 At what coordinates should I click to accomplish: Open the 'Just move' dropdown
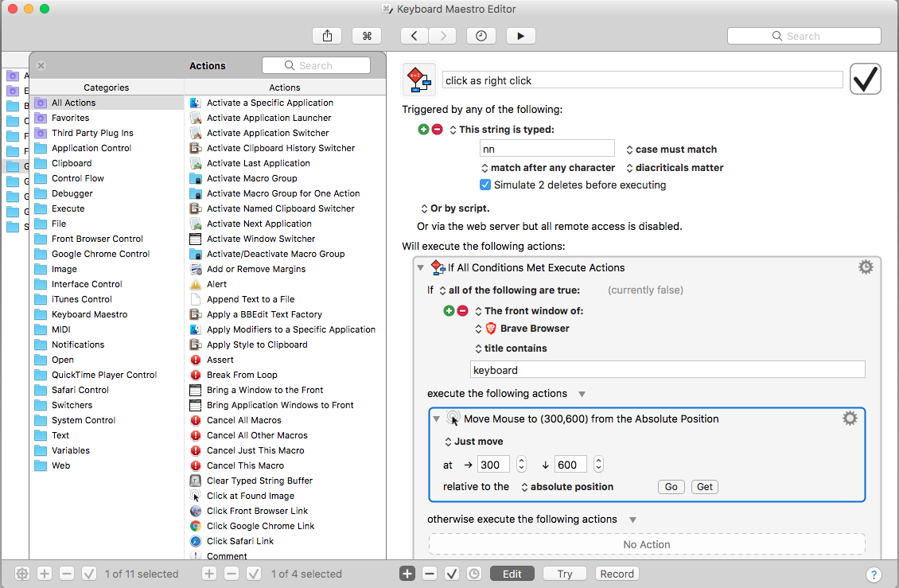[473, 442]
